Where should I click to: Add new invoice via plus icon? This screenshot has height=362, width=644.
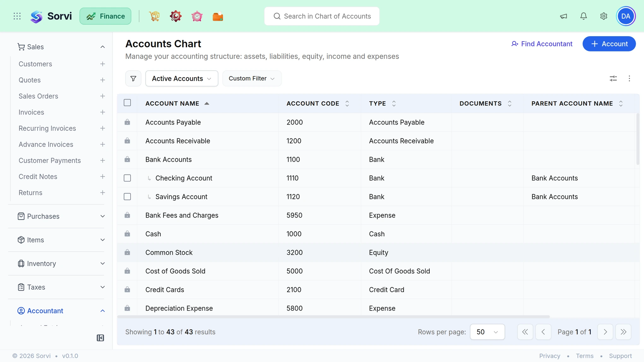[102, 112]
